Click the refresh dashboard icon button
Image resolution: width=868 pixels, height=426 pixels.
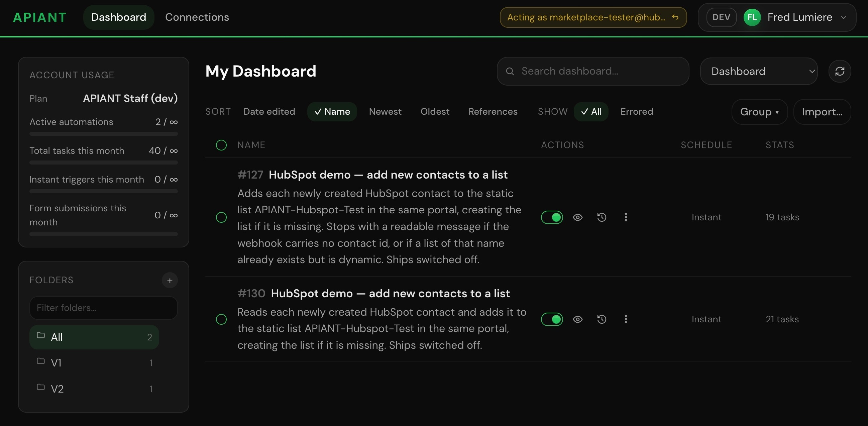coord(840,71)
